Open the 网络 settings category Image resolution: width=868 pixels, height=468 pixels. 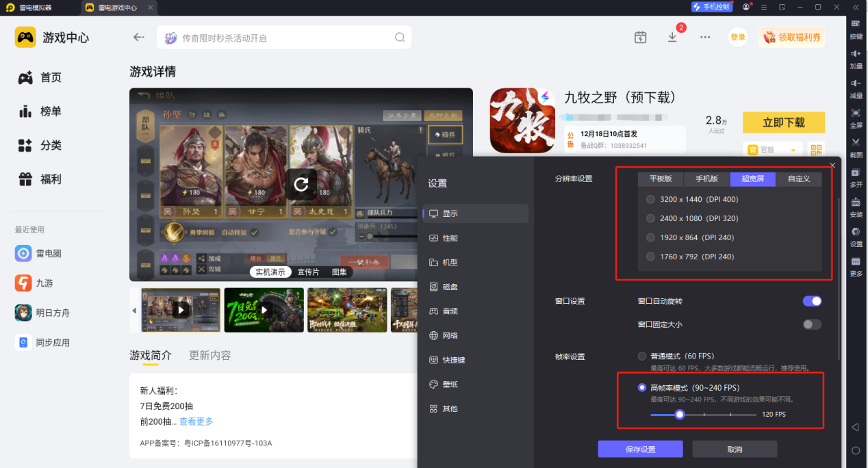pyautogui.click(x=476, y=335)
